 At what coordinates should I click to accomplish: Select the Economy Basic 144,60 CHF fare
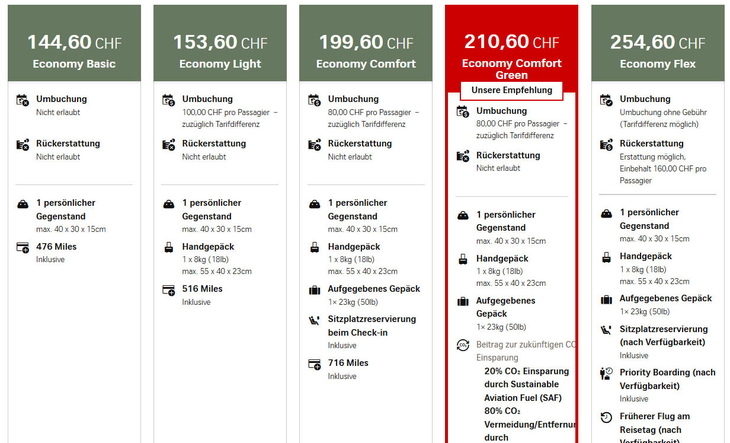[x=73, y=52]
